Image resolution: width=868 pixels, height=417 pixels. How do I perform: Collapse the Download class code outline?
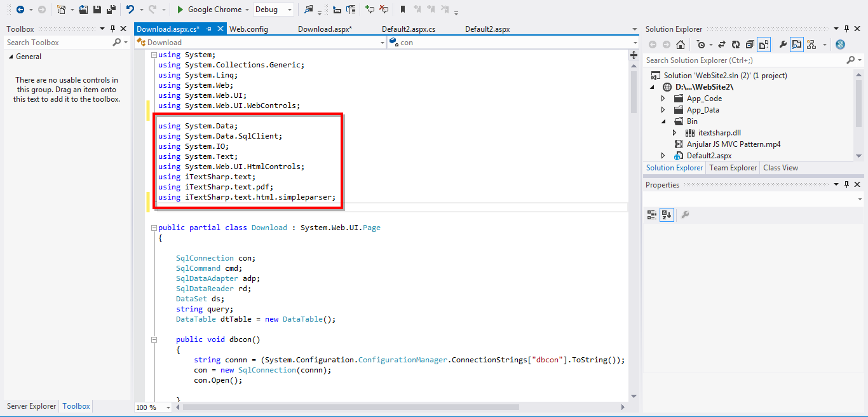point(154,228)
